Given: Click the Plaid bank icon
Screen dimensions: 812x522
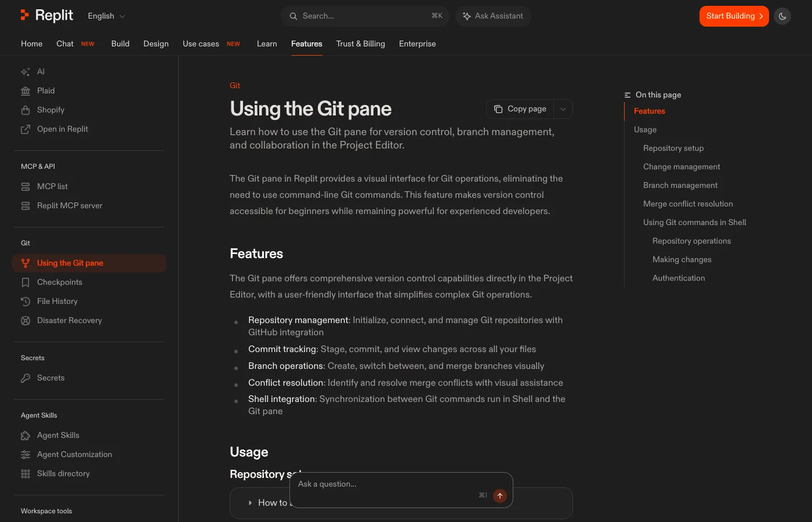Looking at the screenshot, I should pyautogui.click(x=26, y=91).
